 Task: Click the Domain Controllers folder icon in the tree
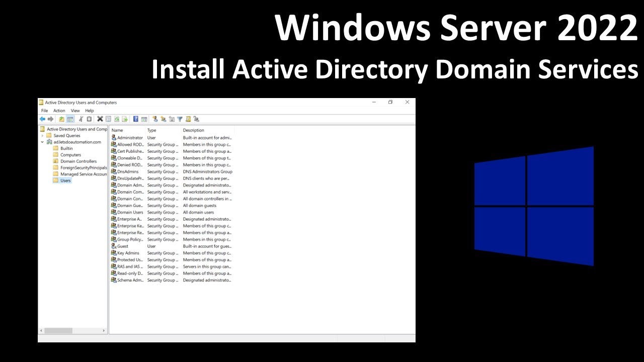tap(56, 161)
